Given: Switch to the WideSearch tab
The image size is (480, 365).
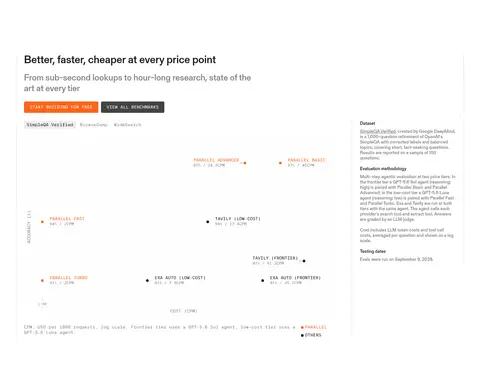Looking at the screenshot, I should 128,125.
